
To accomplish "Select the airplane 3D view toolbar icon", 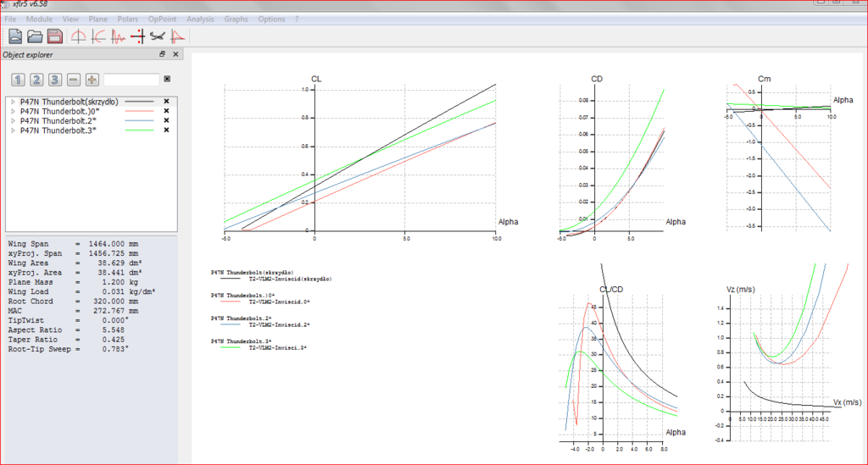I will pos(157,36).
